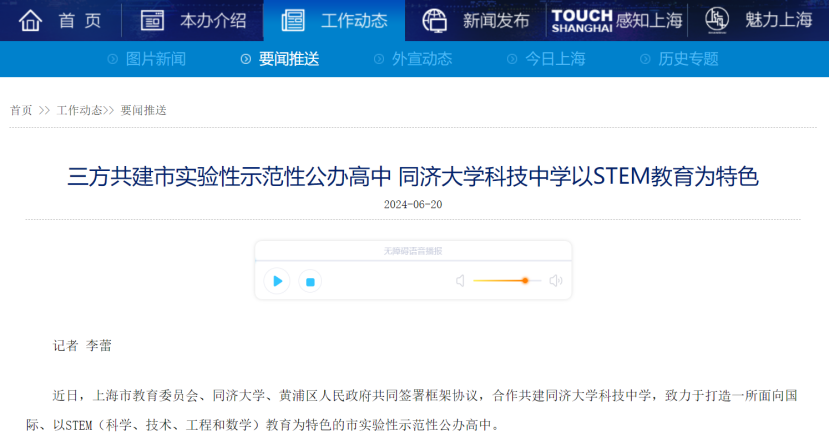This screenshot has height=443, width=830.
Task: Open the 本办介绍 menu item
Action: (x=213, y=21)
